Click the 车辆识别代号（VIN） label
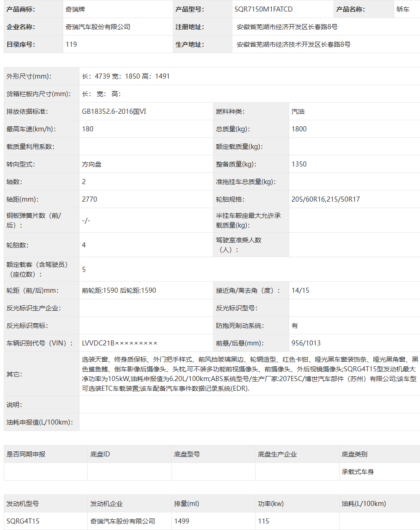The image size is (420, 530). [39, 343]
